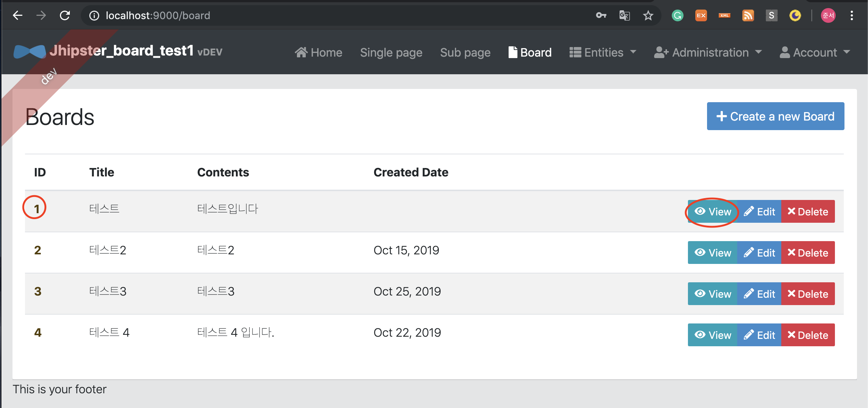The height and width of the screenshot is (408, 868).
Task: Open the Grammarly extension icon
Action: pos(677,15)
